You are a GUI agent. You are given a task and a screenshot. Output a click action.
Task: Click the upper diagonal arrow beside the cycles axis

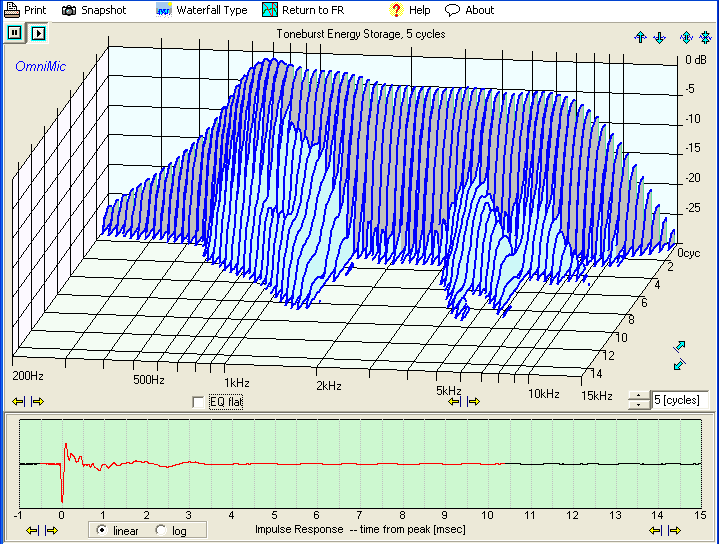click(680, 347)
